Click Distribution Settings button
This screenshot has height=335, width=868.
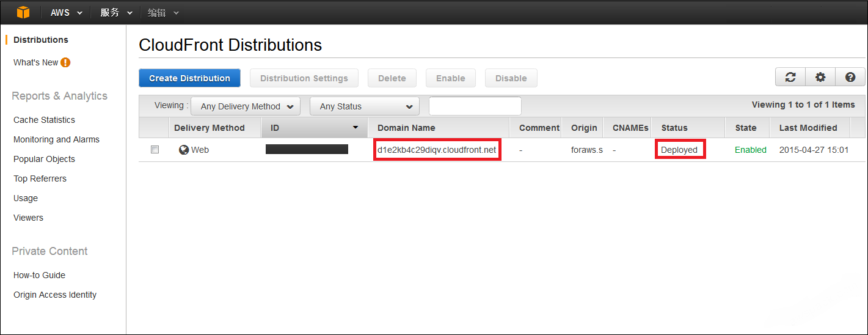[x=304, y=78]
